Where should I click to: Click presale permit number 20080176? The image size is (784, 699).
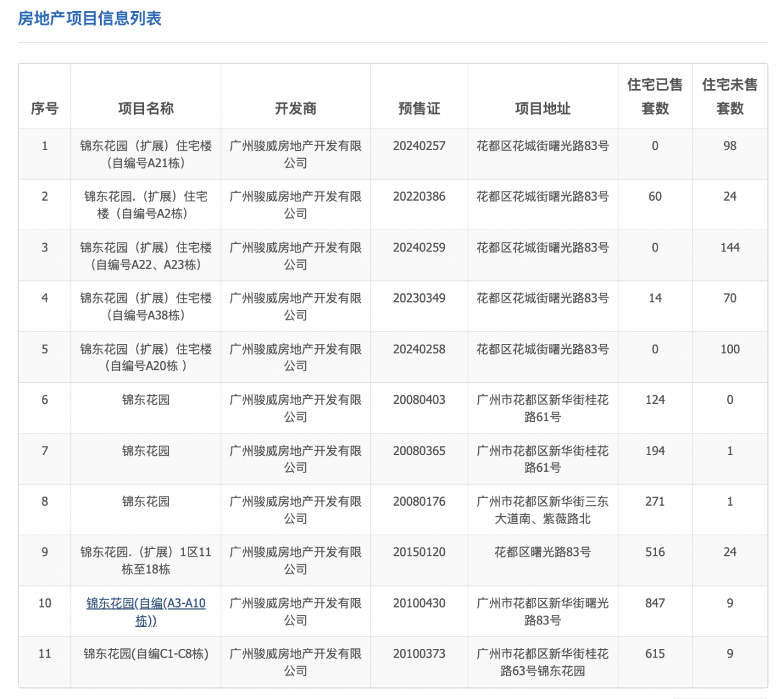tap(419, 502)
